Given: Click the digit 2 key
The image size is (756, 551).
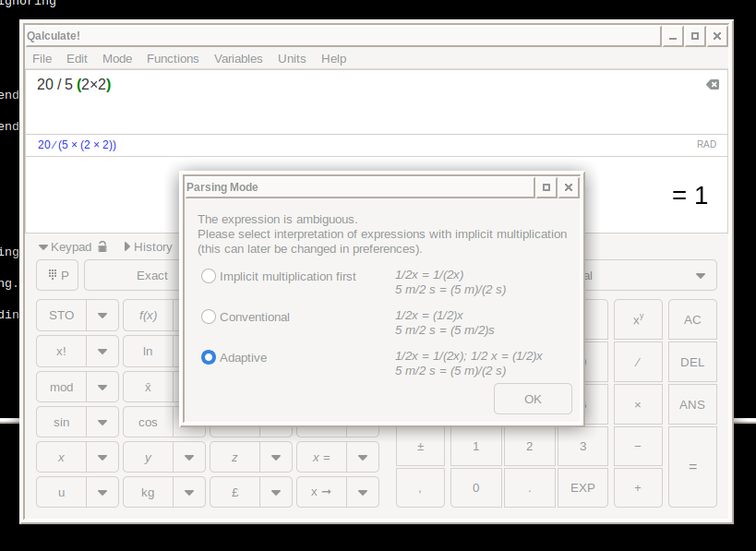Looking at the screenshot, I should click(x=530, y=447).
